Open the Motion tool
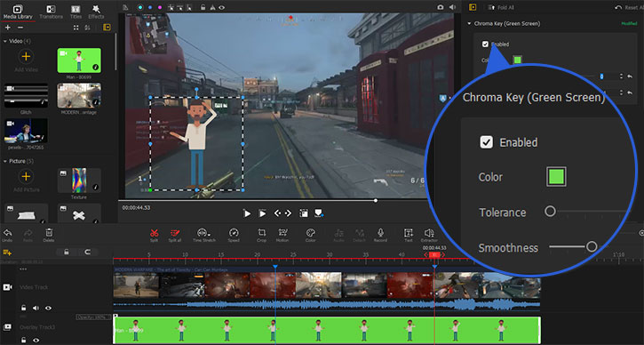Screen dimensions: 644x345 (x=282, y=236)
